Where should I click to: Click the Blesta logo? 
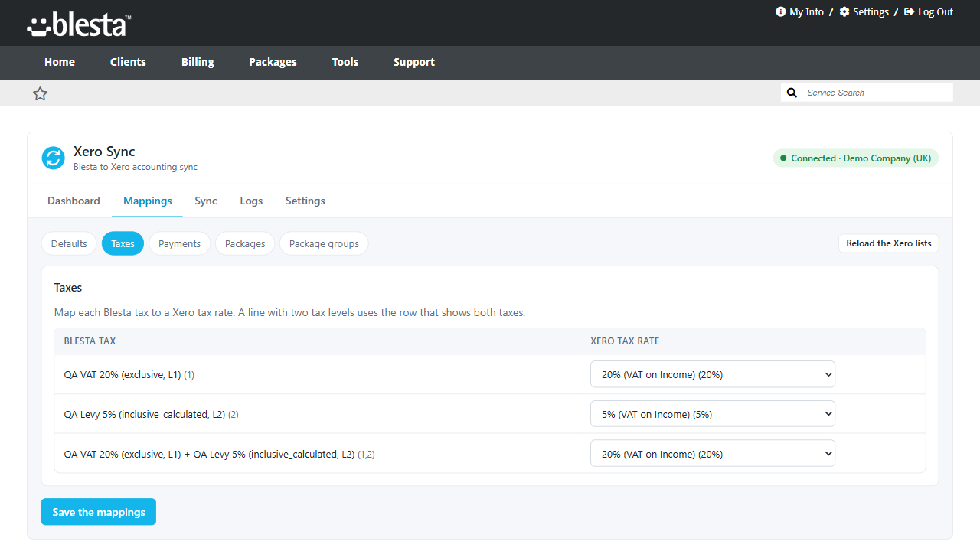tap(79, 24)
